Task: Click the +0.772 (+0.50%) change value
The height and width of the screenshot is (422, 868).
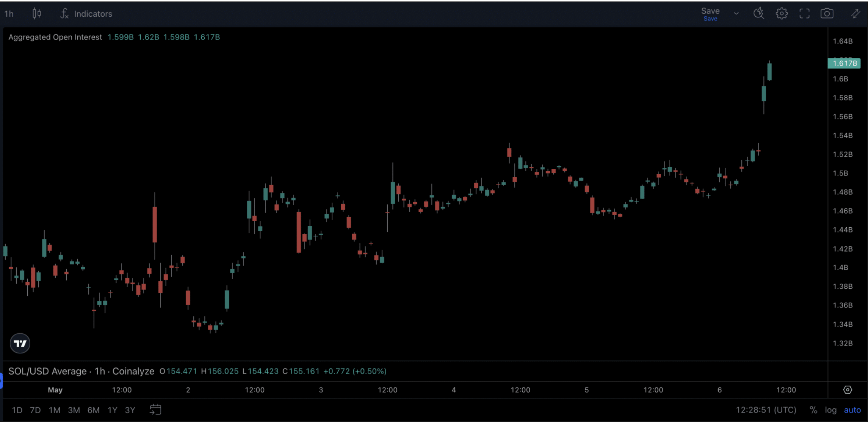Action: click(355, 371)
